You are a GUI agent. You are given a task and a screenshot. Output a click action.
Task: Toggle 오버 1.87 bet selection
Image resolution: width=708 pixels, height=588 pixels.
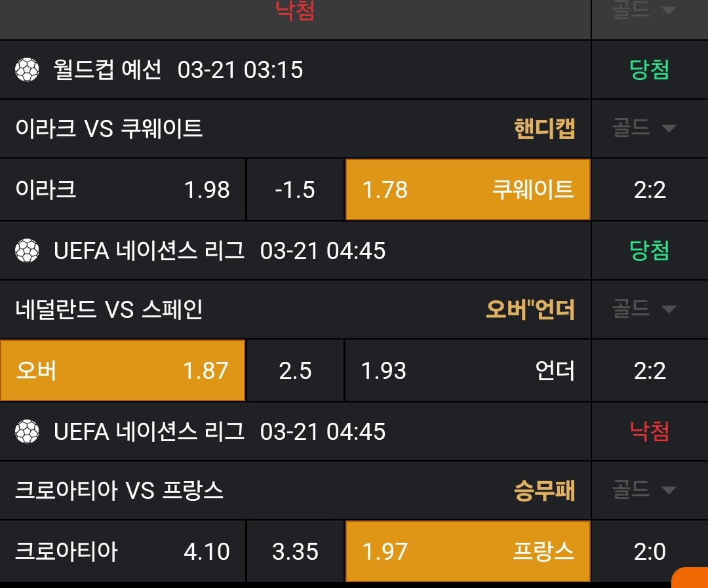coord(123,370)
